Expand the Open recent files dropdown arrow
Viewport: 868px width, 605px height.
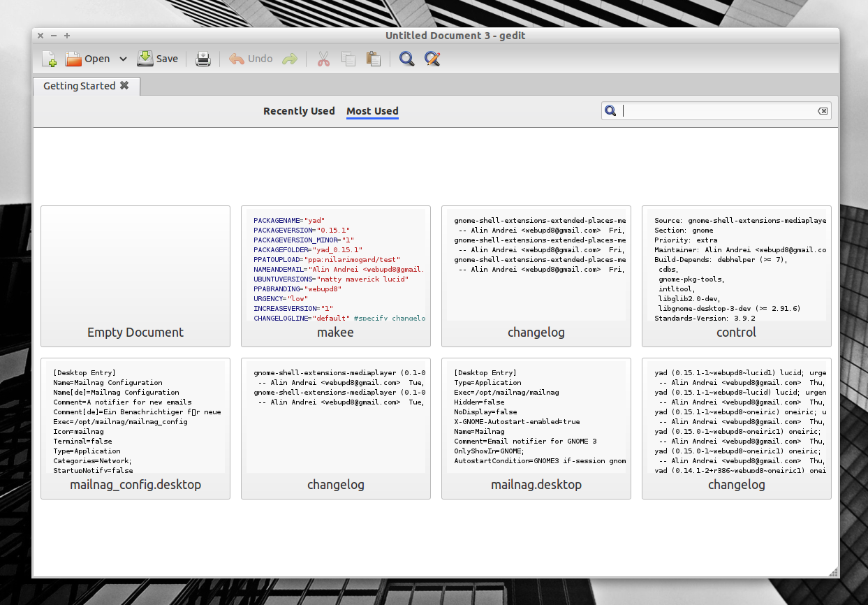[x=123, y=59]
